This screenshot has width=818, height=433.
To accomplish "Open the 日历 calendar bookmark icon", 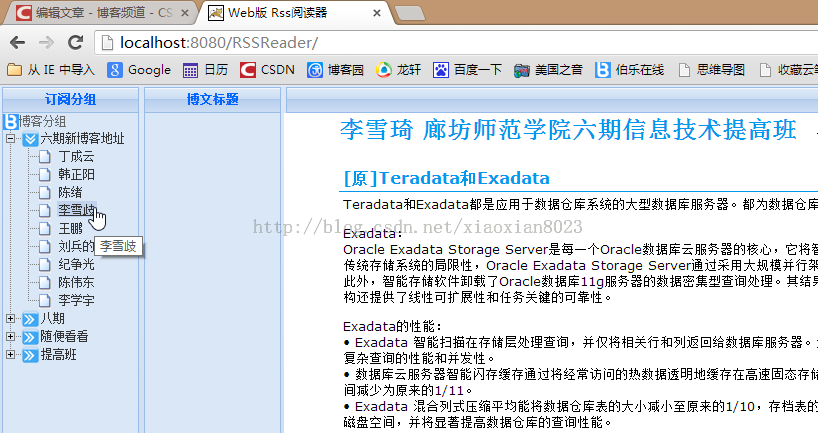I will coord(190,70).
